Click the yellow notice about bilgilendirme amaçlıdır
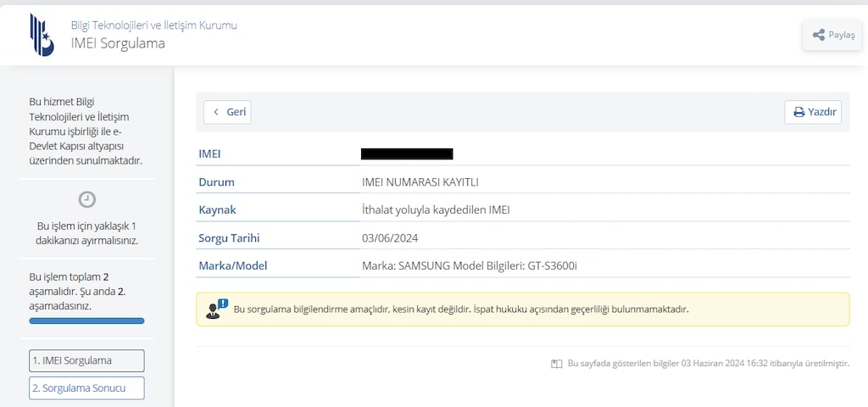The image size is (868, 407). click(522, 309)
